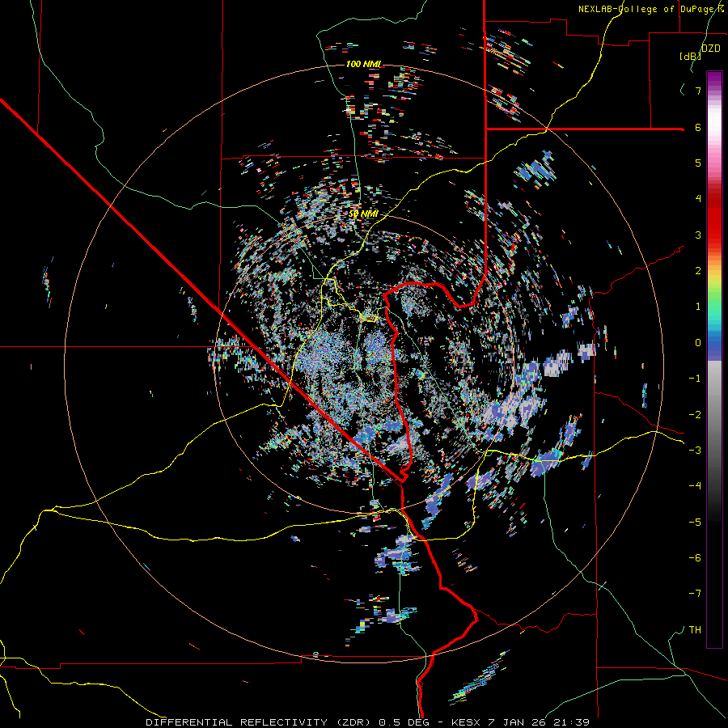Click the '-3' value on the scale
Screen dimensions: 728x728
(x=695, y=451)
